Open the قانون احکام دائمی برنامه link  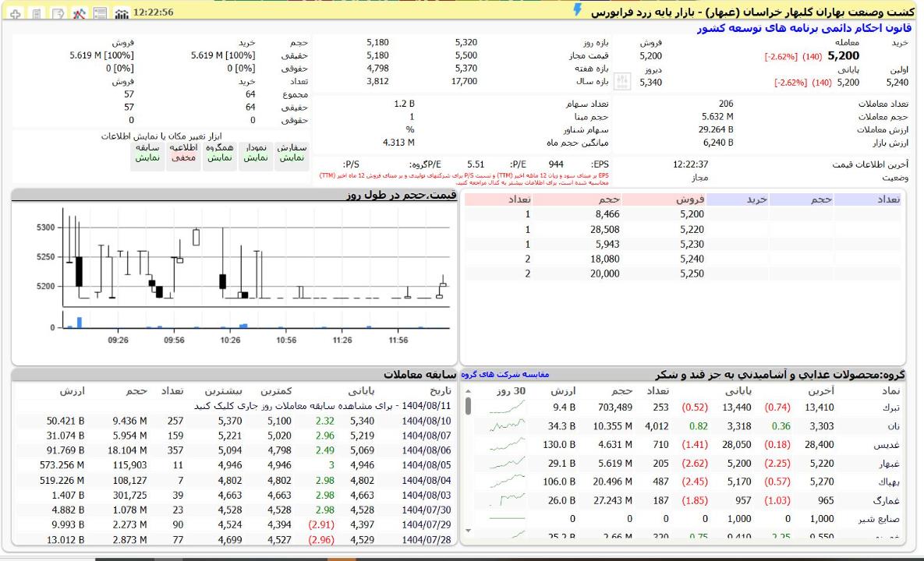tap(808, 28)
